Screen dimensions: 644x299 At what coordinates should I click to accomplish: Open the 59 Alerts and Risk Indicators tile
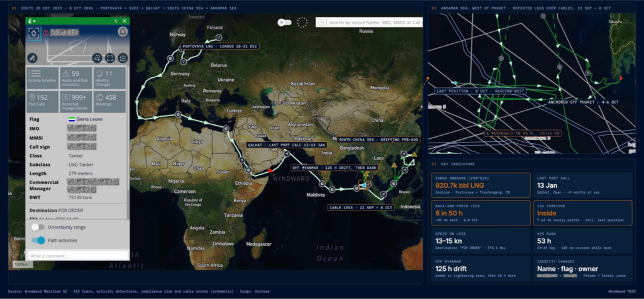click(76, 78)
